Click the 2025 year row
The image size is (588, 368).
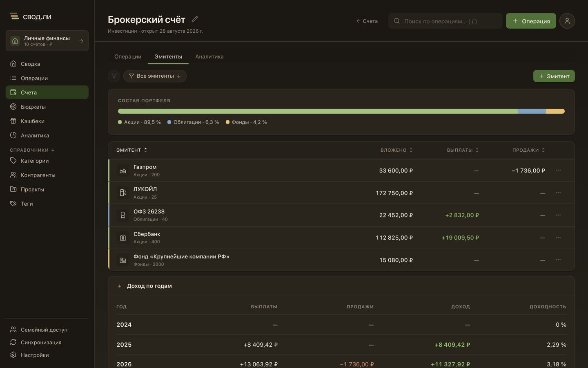pyautogui.click(x=341, y=345)
